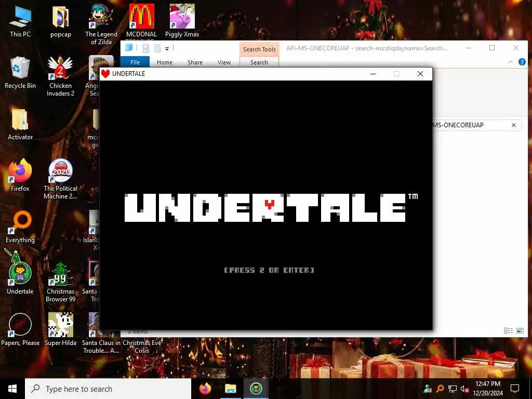This screenshot has height=399, width=532.
Task: Open Explorer's Customize Quick Access Toolbar dropdown
Action: [167, 48]
